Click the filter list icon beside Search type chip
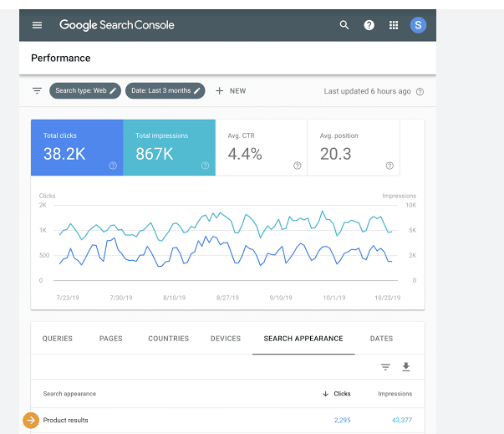504x434 pixels. tap(37, 91)
